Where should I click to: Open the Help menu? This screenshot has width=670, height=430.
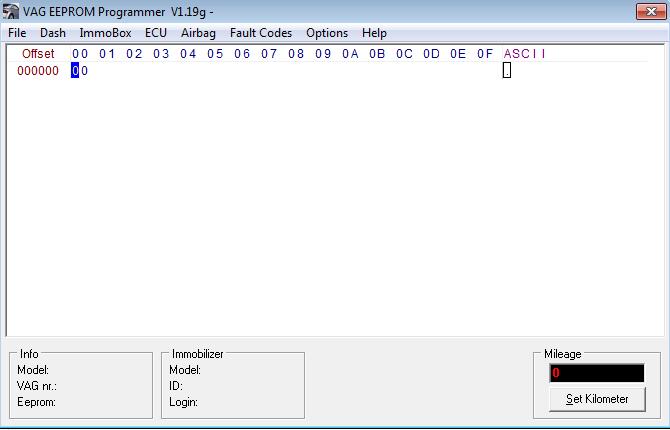pos(374,33)
